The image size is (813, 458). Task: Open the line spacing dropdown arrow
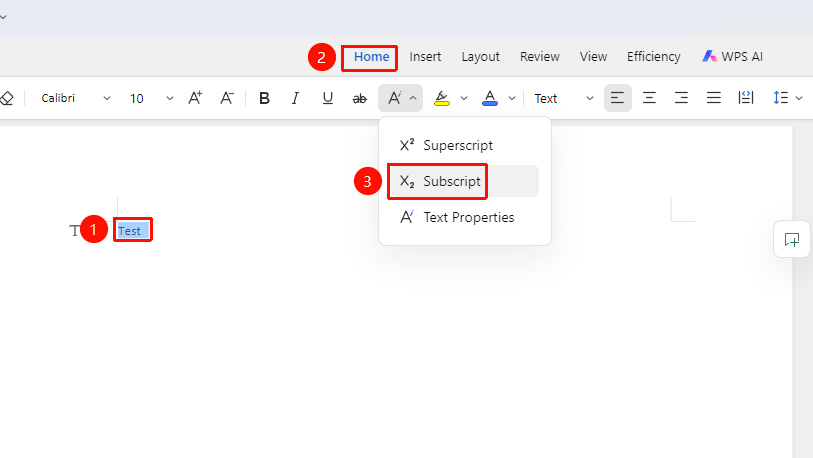[x=799, y=98]
